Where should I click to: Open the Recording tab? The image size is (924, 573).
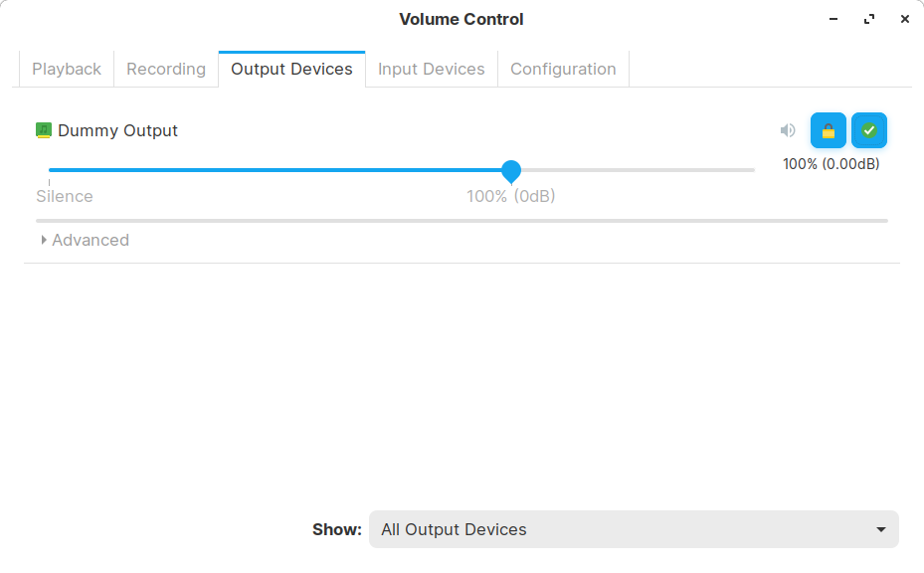pyautogui.click(x=166, y=69)
